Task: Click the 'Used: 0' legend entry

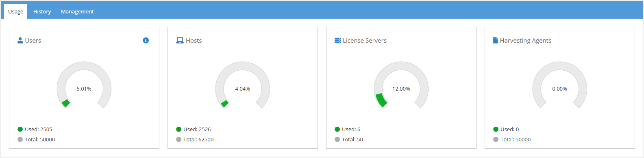Action: point(506,129)
